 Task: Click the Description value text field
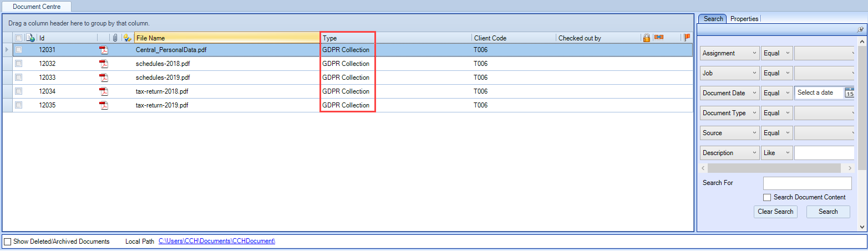point(824,153)
